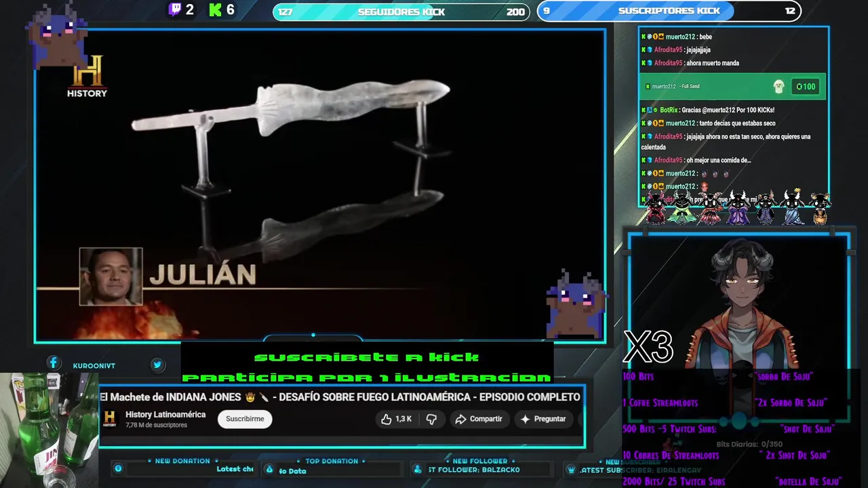Click the Twitch logo icon in top bar
The width and height of the screenshot is (868, 488).
coord(175,9)
